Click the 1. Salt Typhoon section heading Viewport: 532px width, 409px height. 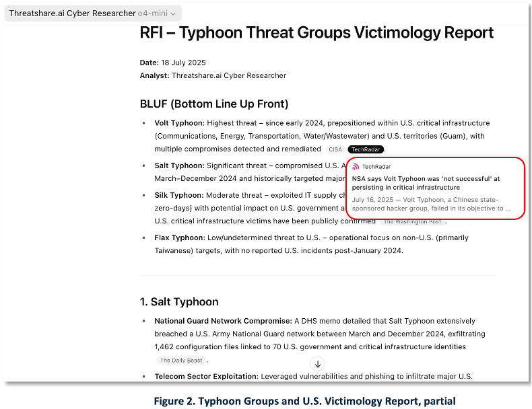[x=179, y=301]
